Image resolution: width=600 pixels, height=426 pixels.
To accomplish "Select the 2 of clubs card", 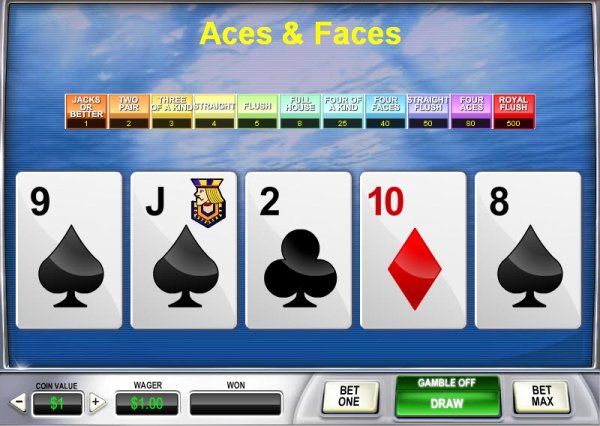I will click(x=298, y=250).
